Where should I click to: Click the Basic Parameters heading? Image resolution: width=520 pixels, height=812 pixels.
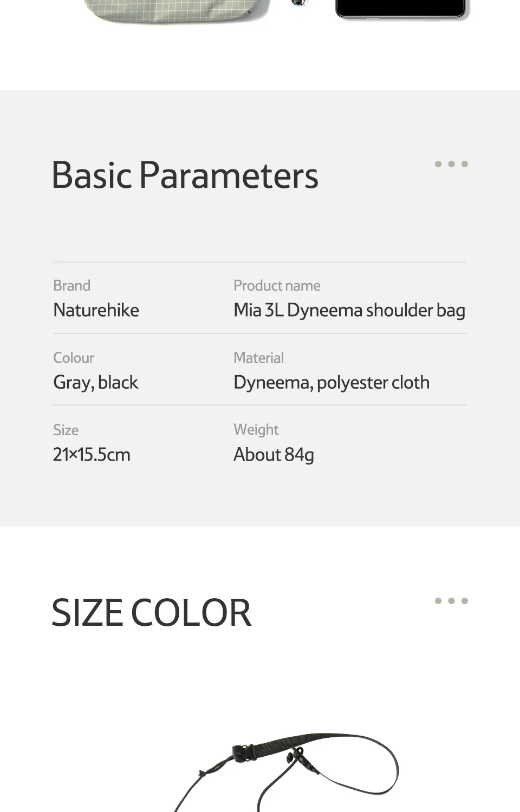coord(185,175)
